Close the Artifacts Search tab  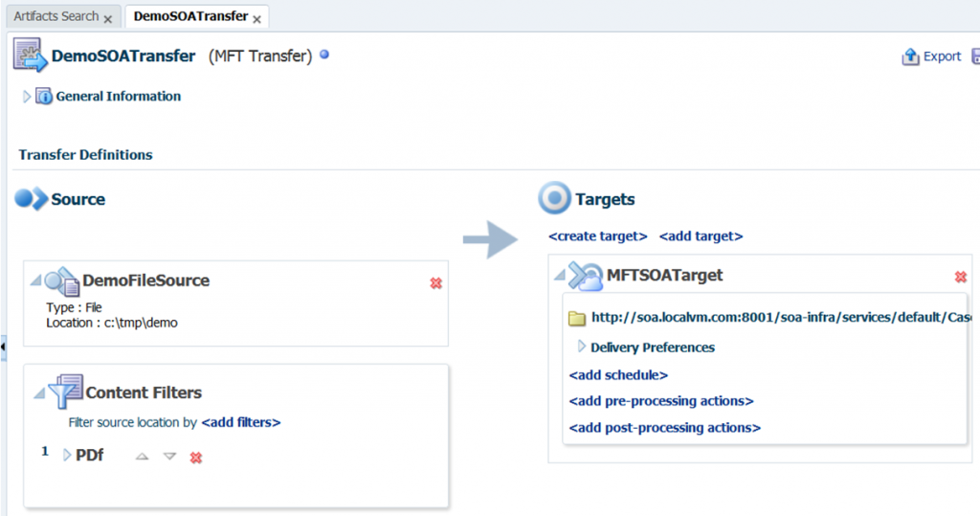[x=107, y=18]
